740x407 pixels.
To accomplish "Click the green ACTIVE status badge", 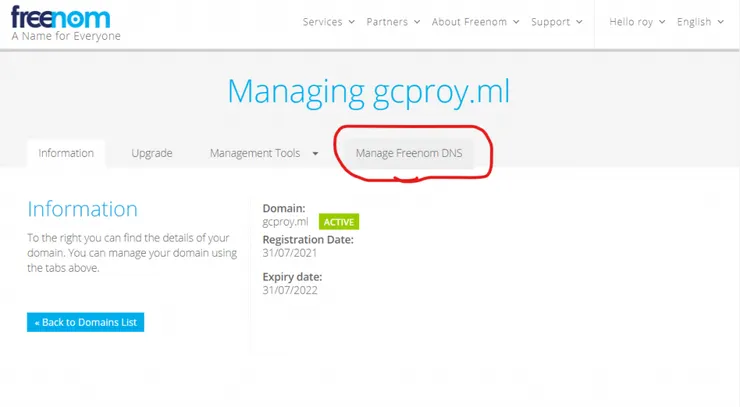I will (x=339, y=222).
